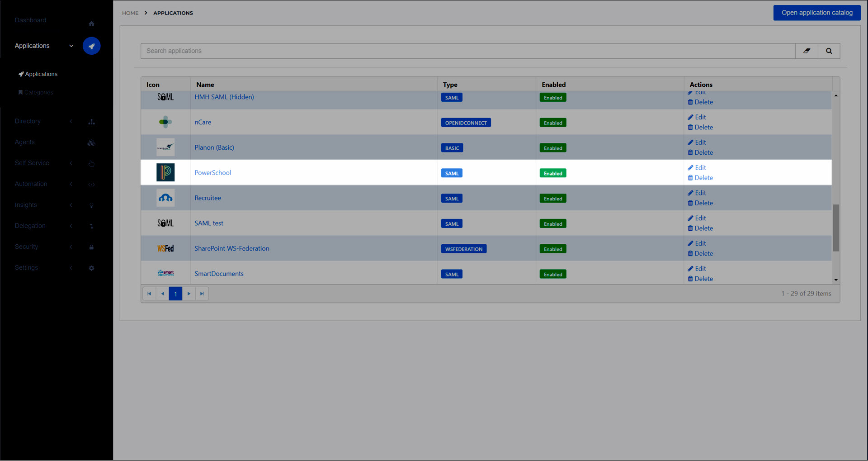Click the Security lock icon
Screen dimensions: 868x461
click(x=91, y=247)
